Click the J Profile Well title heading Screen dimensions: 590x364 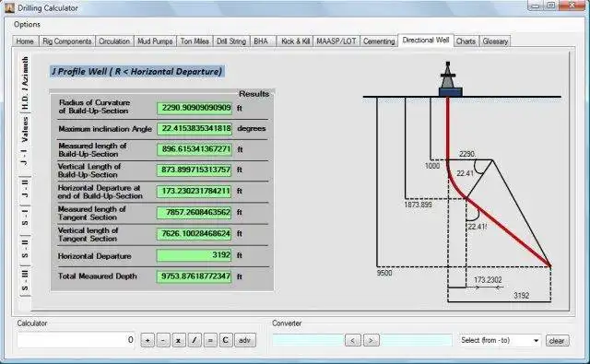137,72
